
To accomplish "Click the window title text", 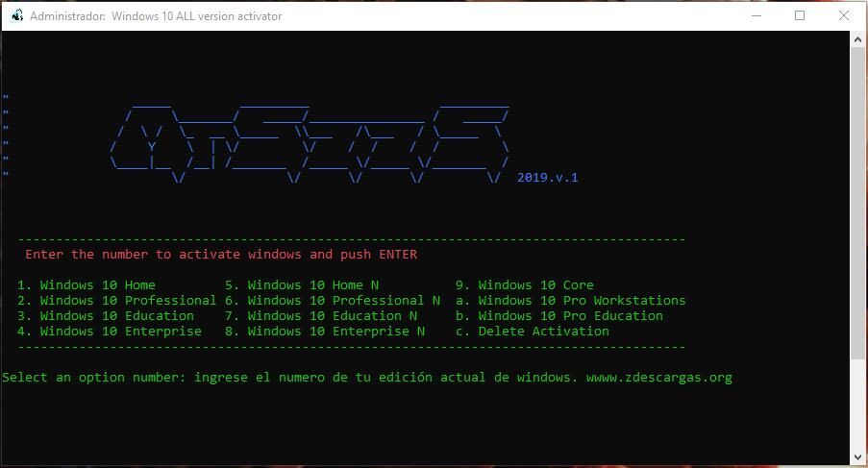I will (x=156, y=16).
